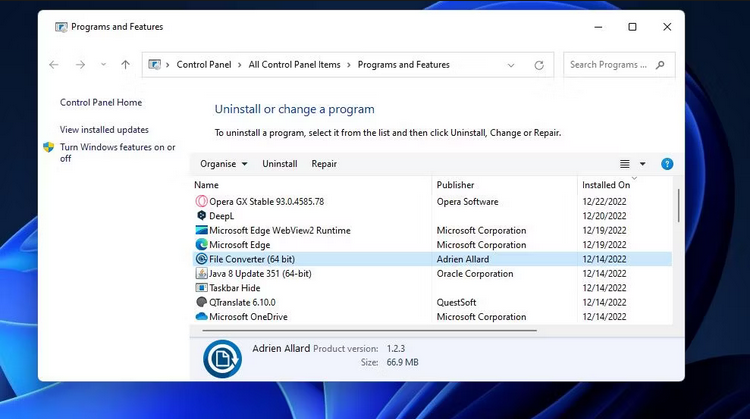The width and height of the screenshot is (750, 419).
Task: Click the Microsoft Edge WebView2 Runtime icon
Action: (202, 230)
